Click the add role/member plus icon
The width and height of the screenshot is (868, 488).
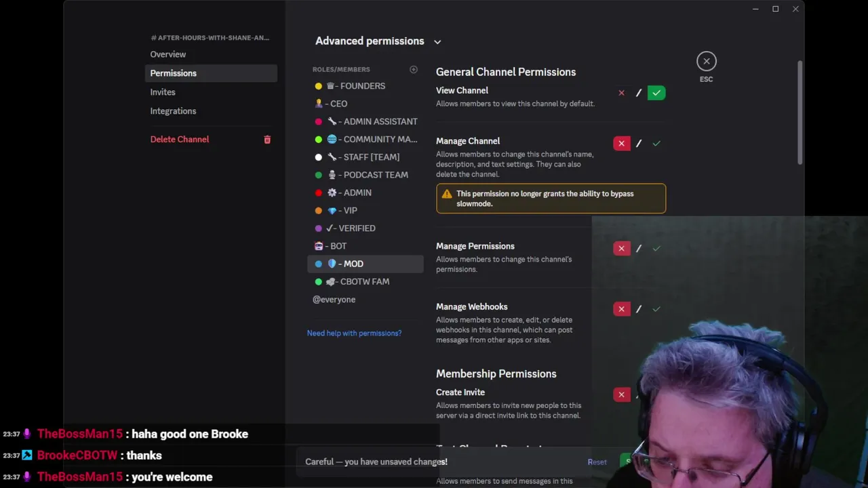[414, 69]
